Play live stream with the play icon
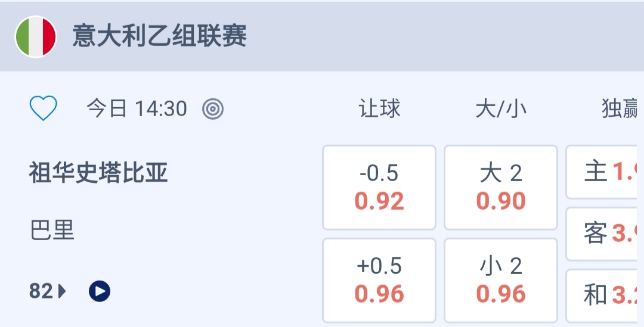This screenshot has height=327, width=644. click(100, 291)
